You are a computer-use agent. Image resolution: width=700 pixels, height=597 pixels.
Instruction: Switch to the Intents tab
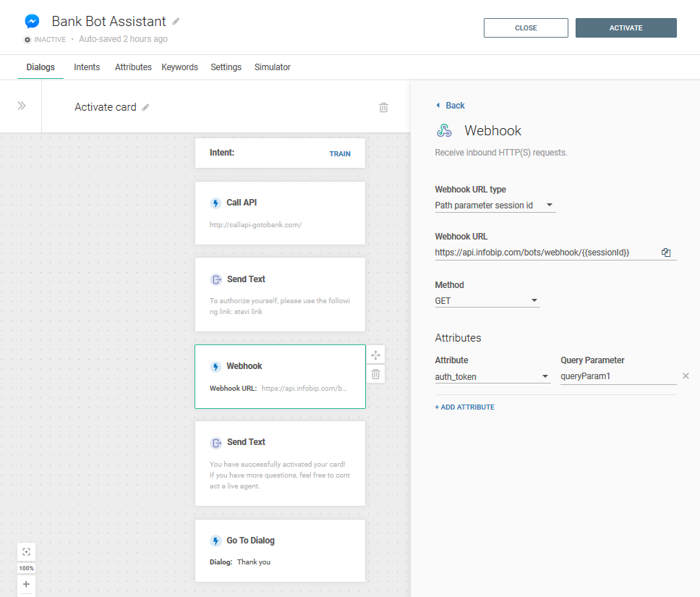(87, 67)
